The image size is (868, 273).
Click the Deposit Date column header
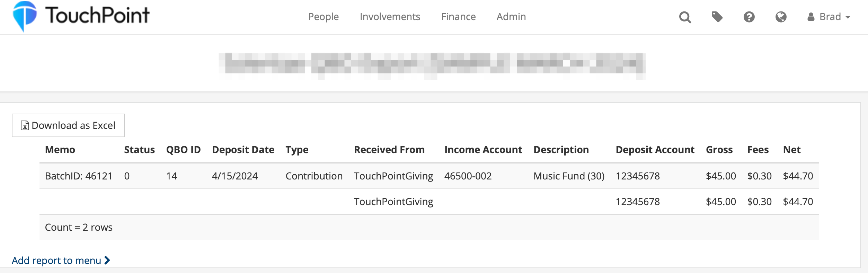click(243, 150)
